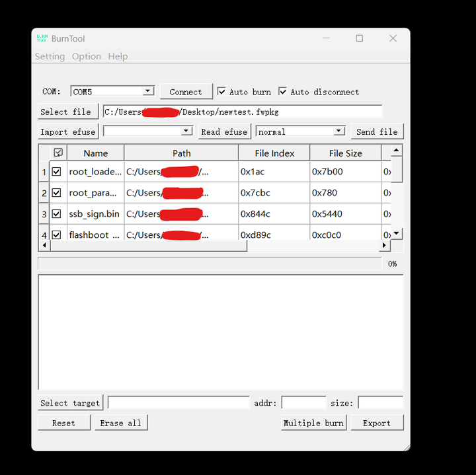This screenshot has height=475, width=476.
Task: Click the BurnTool app icon in title bar
Action: point(42,38)
